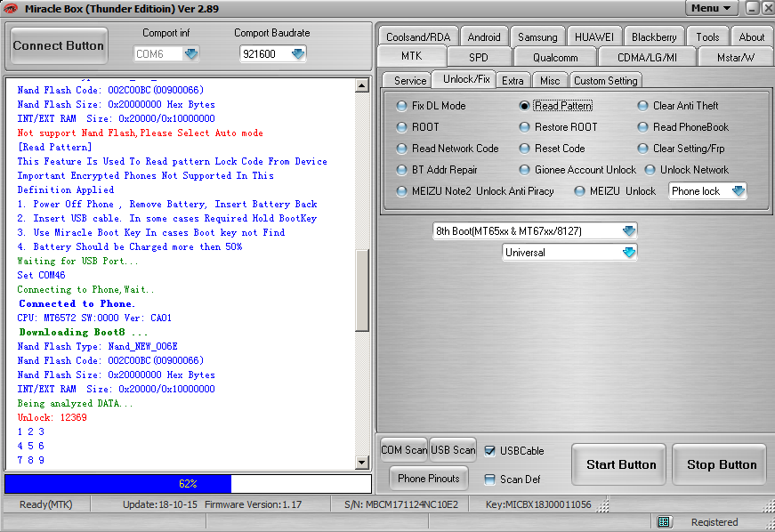Screen dimensions: 775x532
Task: Open the Menu dropdown in title bar
Action: (711, 8)
